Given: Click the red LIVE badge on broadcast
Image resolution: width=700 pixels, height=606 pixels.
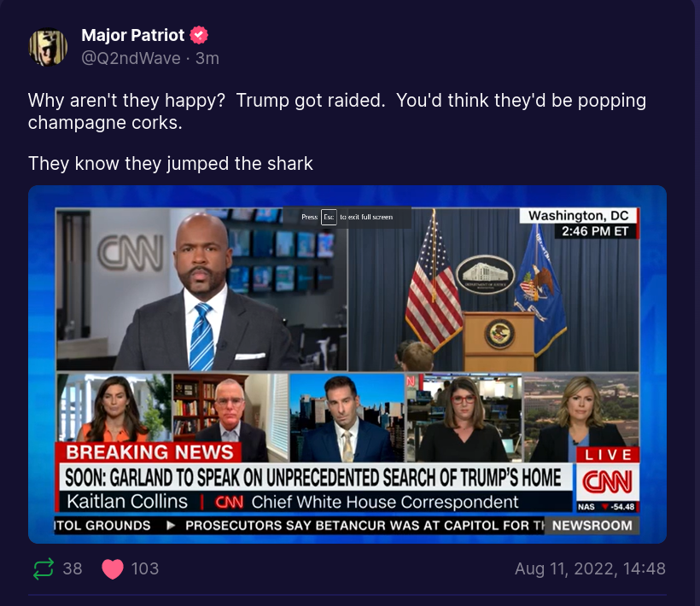Looking at the screenshot, I should (609, 455).
